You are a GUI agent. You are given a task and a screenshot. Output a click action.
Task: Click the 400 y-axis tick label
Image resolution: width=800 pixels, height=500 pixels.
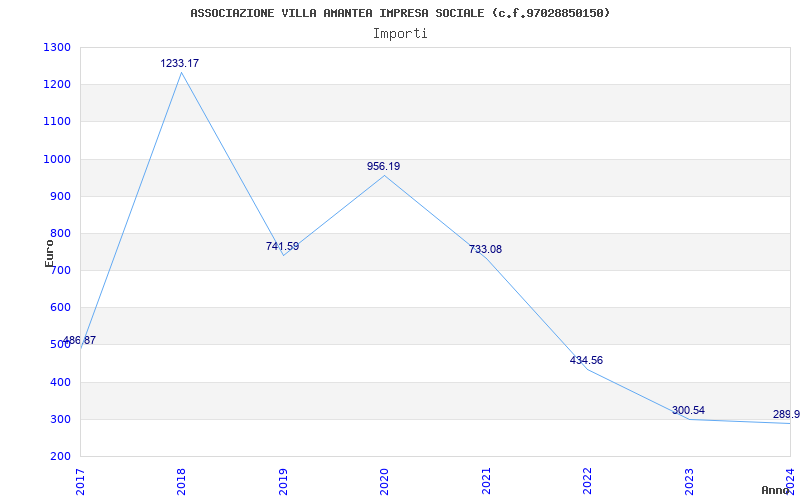click(60, 382)
